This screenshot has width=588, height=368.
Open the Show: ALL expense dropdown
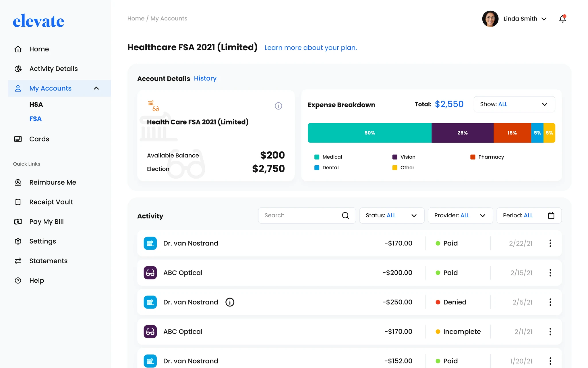514,104
